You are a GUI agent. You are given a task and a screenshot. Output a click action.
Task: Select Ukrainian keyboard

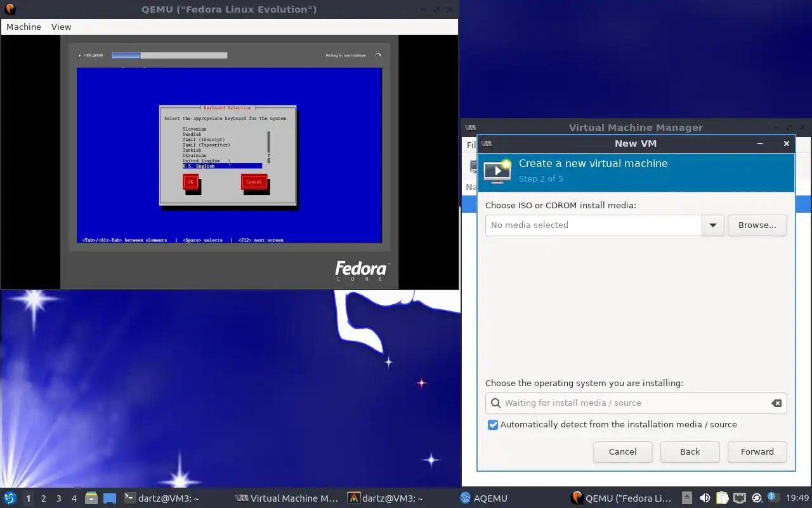point(195,155)
